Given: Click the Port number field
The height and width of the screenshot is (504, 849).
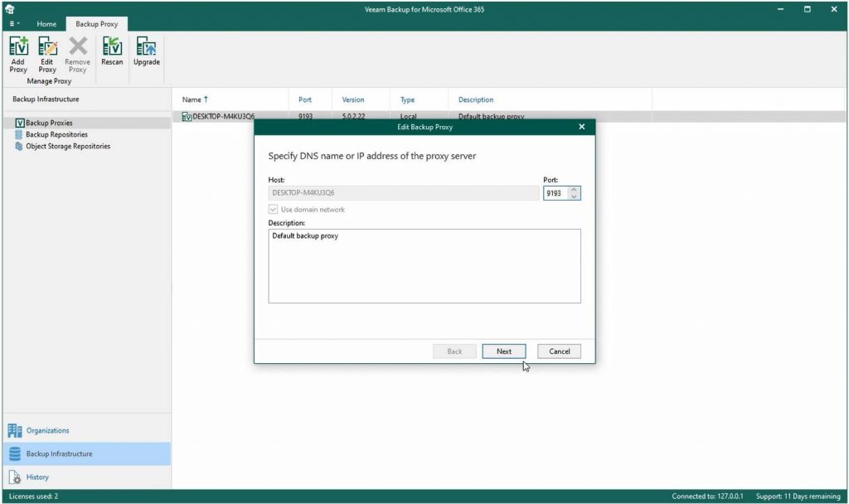Looking at the screenshot, I should click(x=555, y=193).
